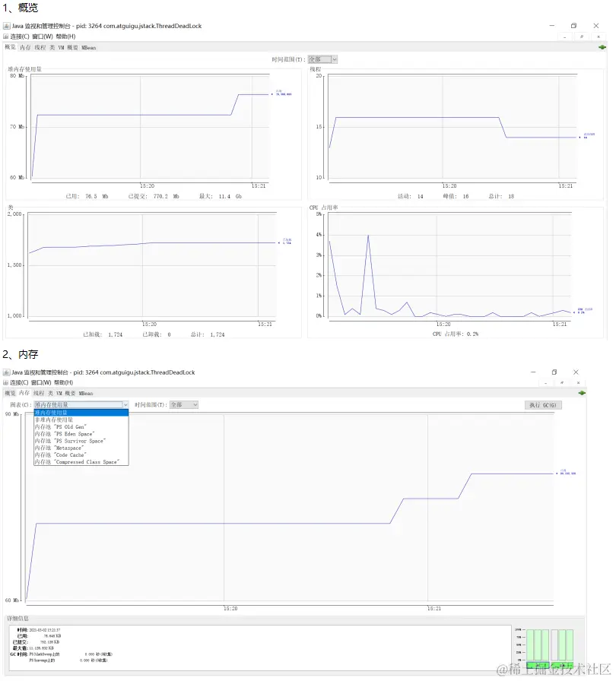Select 非堆内存使用量 in chart list
The image size is (616, 681).
click(81, 420)
